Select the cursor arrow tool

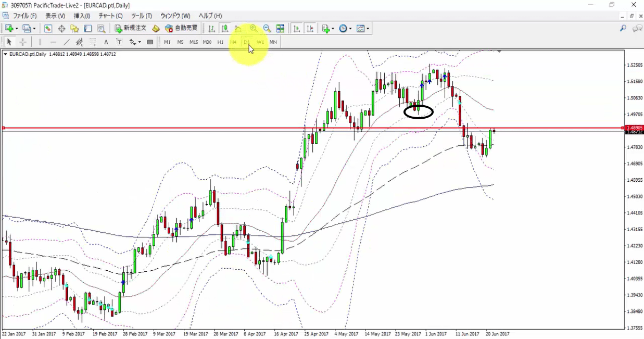click(x=9, y=42)
